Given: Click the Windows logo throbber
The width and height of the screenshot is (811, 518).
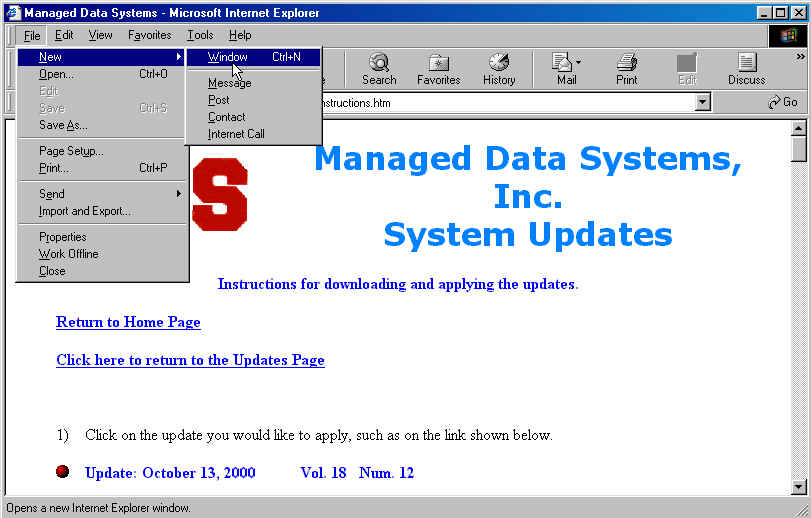Looking at the screenshot, I should [788, 35].
